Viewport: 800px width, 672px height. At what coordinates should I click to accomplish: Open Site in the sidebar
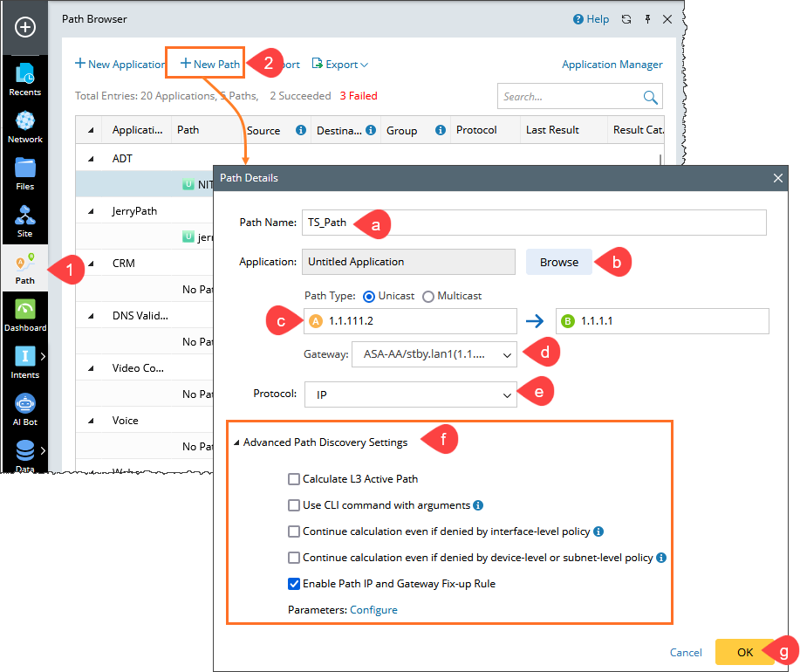(25, 222)
